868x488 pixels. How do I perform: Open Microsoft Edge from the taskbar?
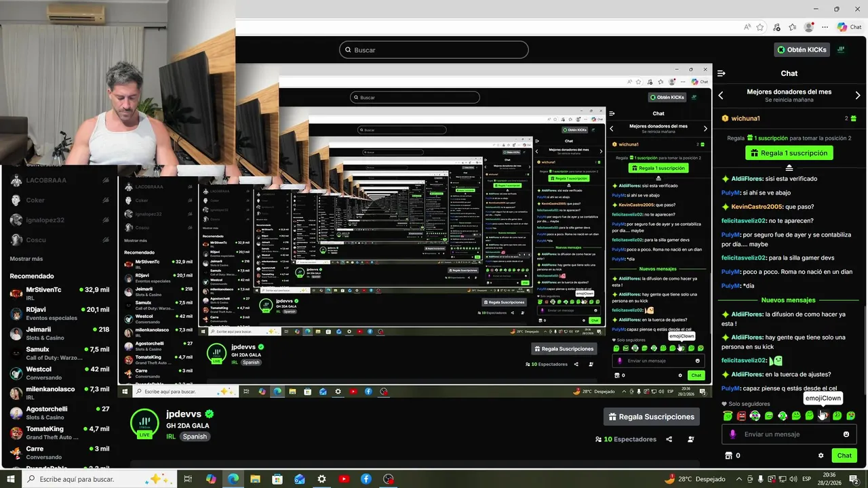coord(233,479)
